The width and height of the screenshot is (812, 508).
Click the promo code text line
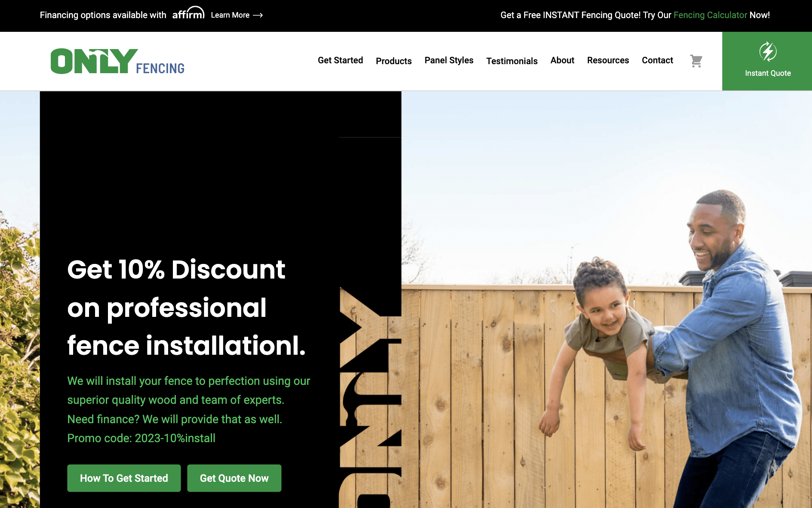[x=141, y=438]
